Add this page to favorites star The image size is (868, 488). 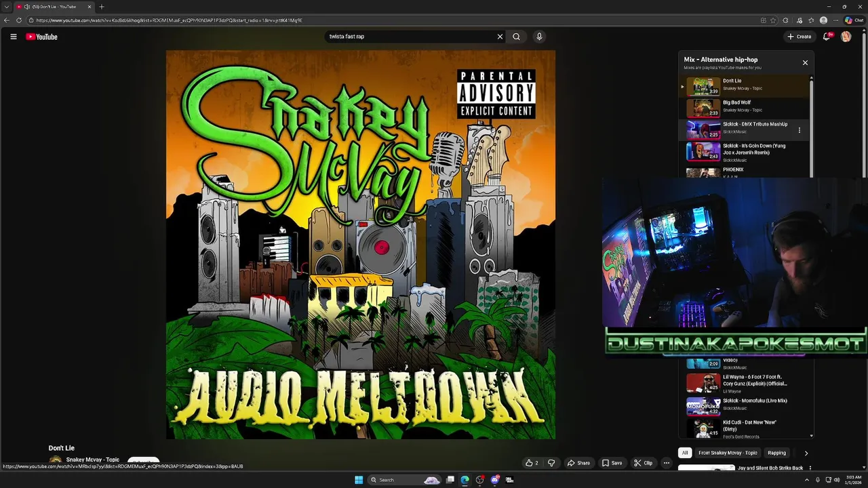(774, 20)
